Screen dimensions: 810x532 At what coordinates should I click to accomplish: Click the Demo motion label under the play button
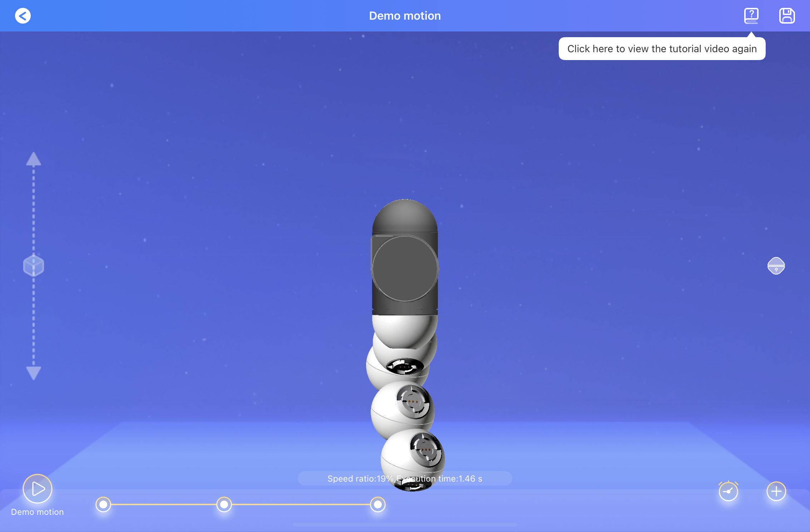pos(37,512)
